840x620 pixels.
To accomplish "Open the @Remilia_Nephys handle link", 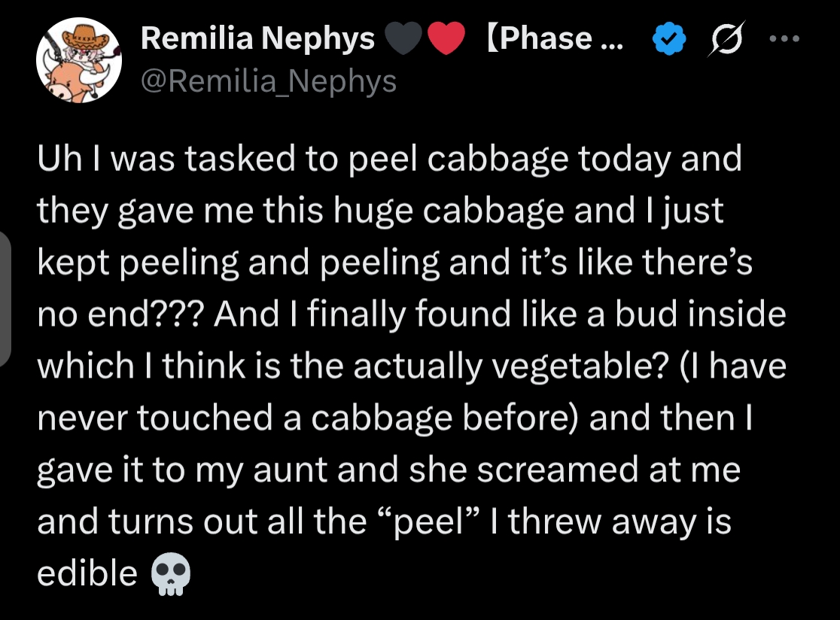I will pyautogui.click(x=269, y=81).
